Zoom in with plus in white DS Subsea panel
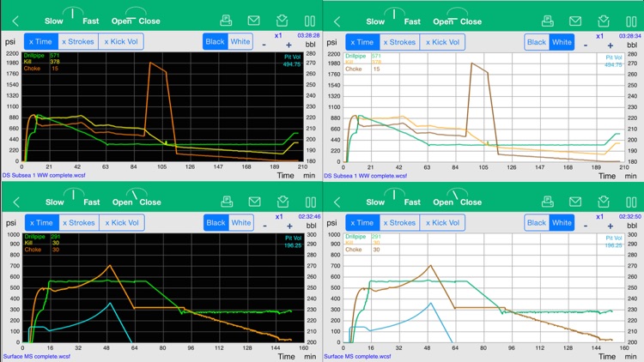This screenshot has height=362, width=644. click(x=611, y=45)
